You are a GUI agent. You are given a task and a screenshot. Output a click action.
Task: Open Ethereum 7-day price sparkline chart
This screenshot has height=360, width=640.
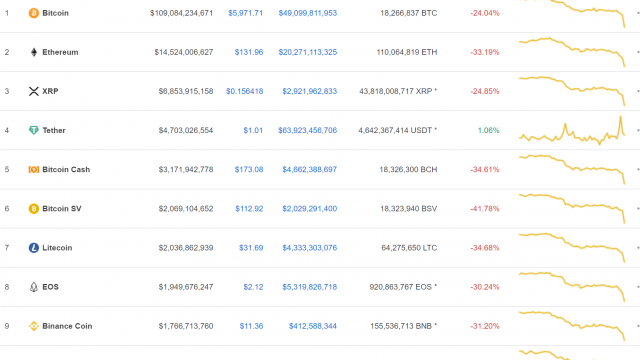pos(572,52)
